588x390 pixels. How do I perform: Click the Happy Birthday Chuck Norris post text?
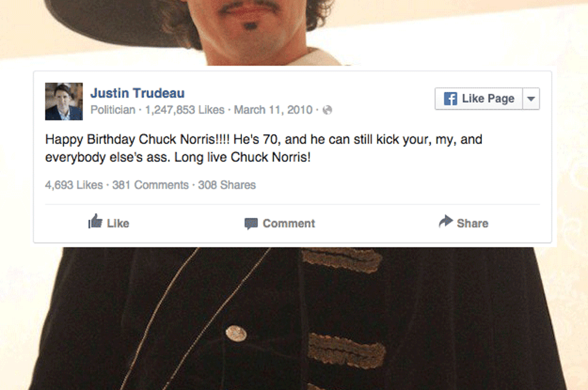(263, 148)
